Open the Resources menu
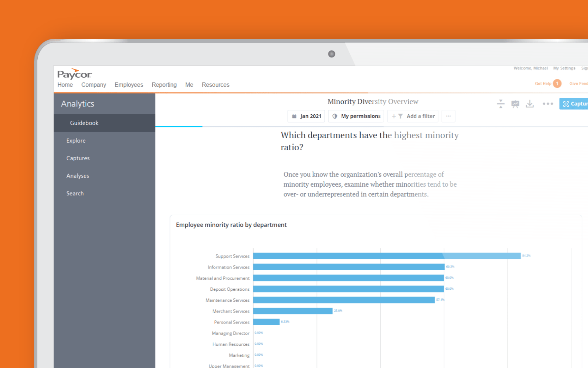588x368 pixels. pos(215,85)
